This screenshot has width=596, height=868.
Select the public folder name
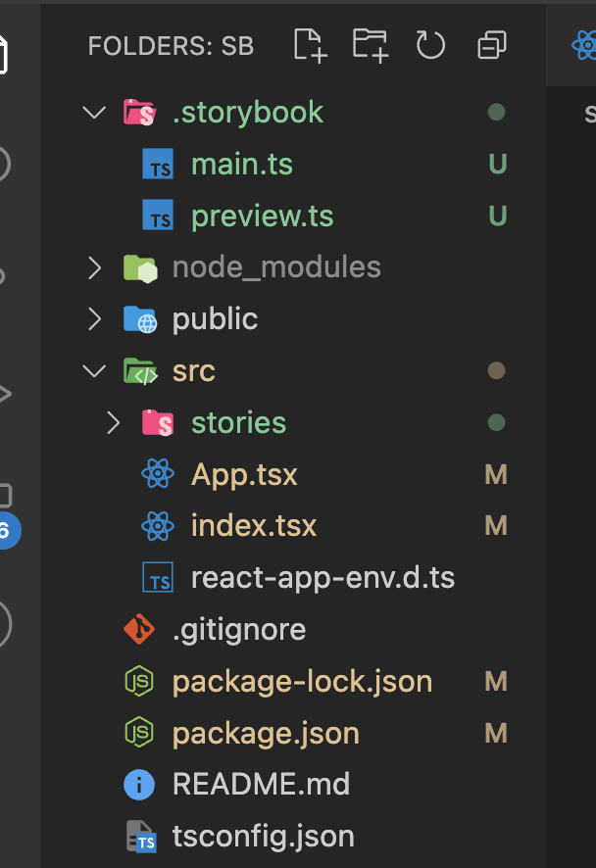tap(215, 320)
